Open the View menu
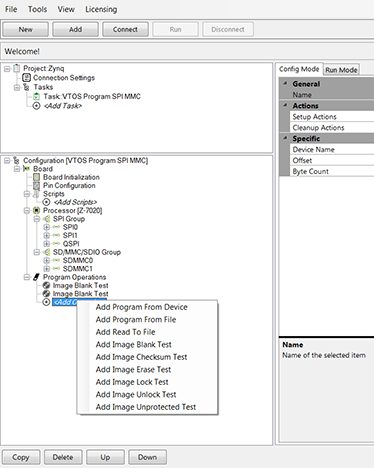Screen dimensions: 374x468 click(x=66, y=9)
